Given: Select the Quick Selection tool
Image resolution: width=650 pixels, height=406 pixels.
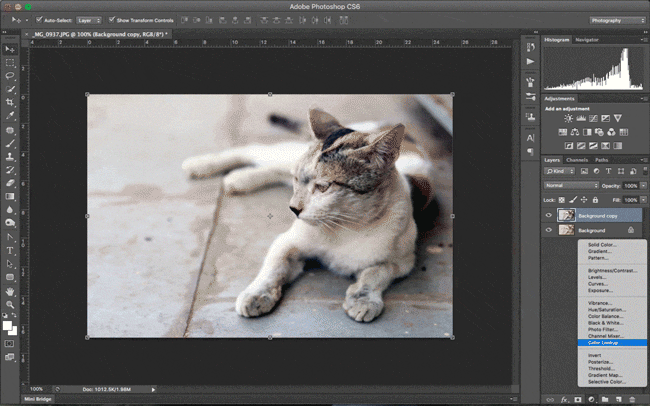Looking at the screenshot, I should [x=10, y=90].
